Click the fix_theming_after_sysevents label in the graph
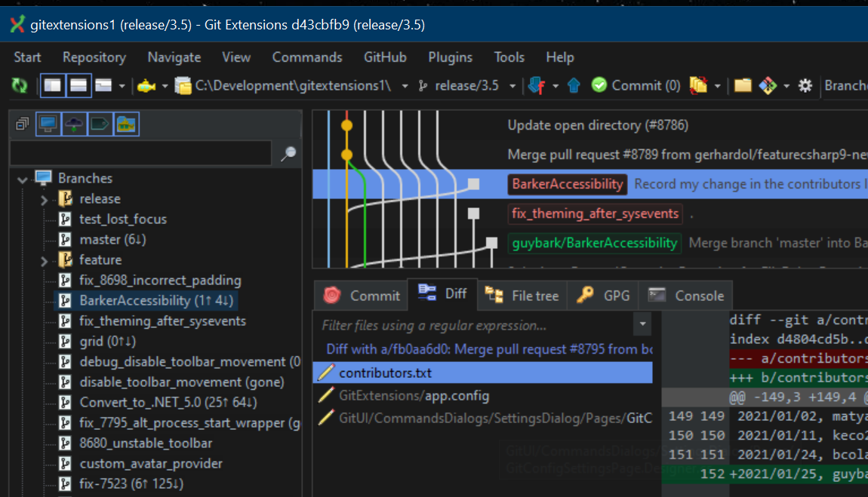The image size is (868, 497). click(595, 214)
